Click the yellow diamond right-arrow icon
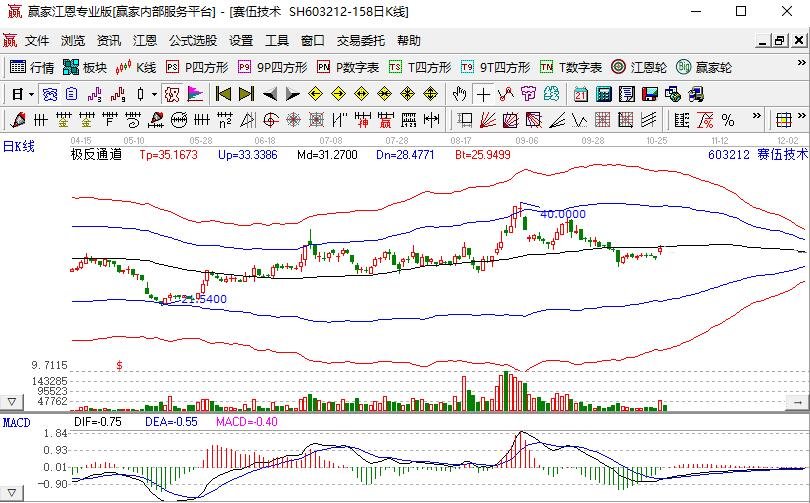The width and height of the screenshot is (810, 503). pyautogui.click(x=338, y=95)
